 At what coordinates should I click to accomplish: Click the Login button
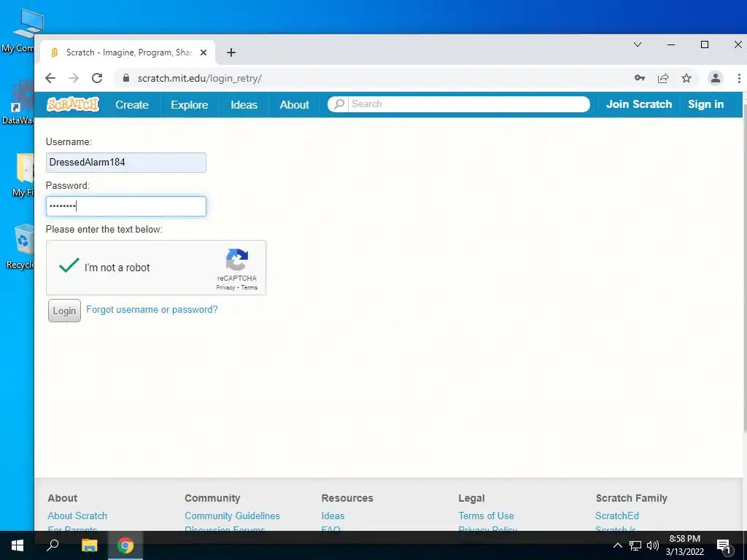(x=64, y=311)
